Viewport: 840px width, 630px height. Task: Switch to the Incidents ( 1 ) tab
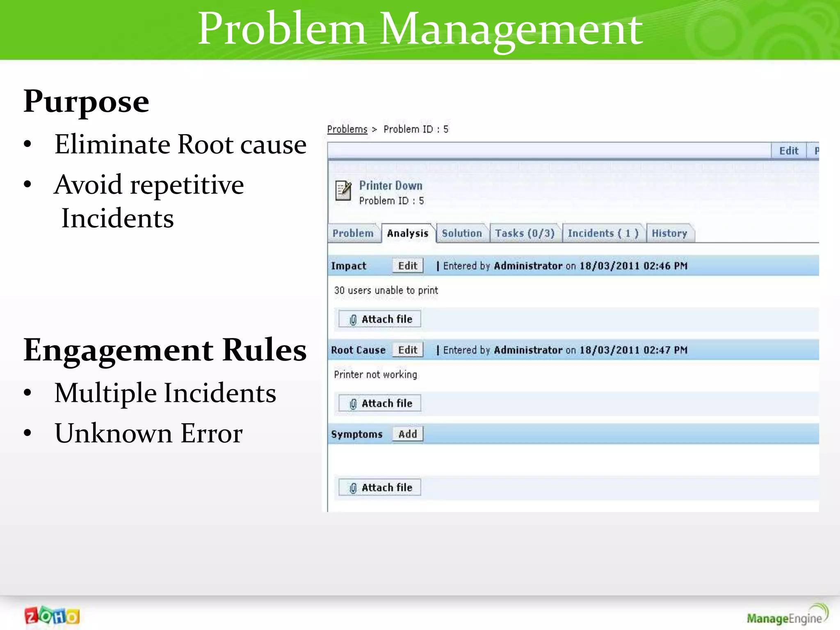pos(603,233)
